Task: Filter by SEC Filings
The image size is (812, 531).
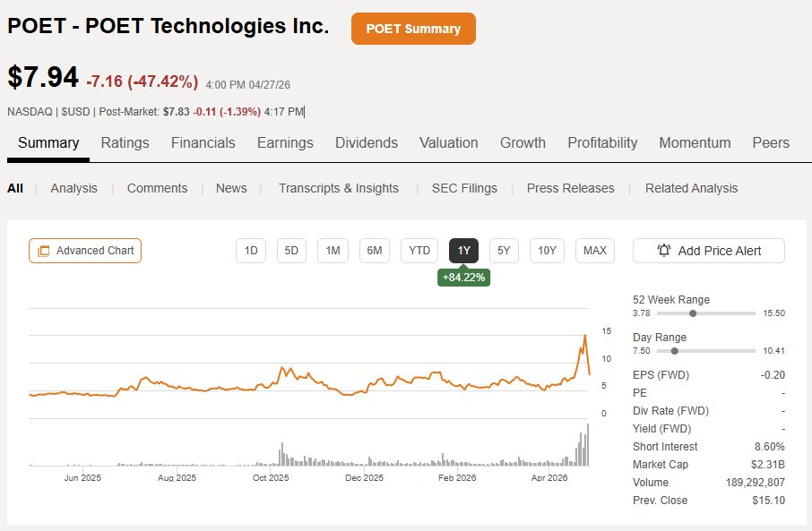Action: (464, 188)
